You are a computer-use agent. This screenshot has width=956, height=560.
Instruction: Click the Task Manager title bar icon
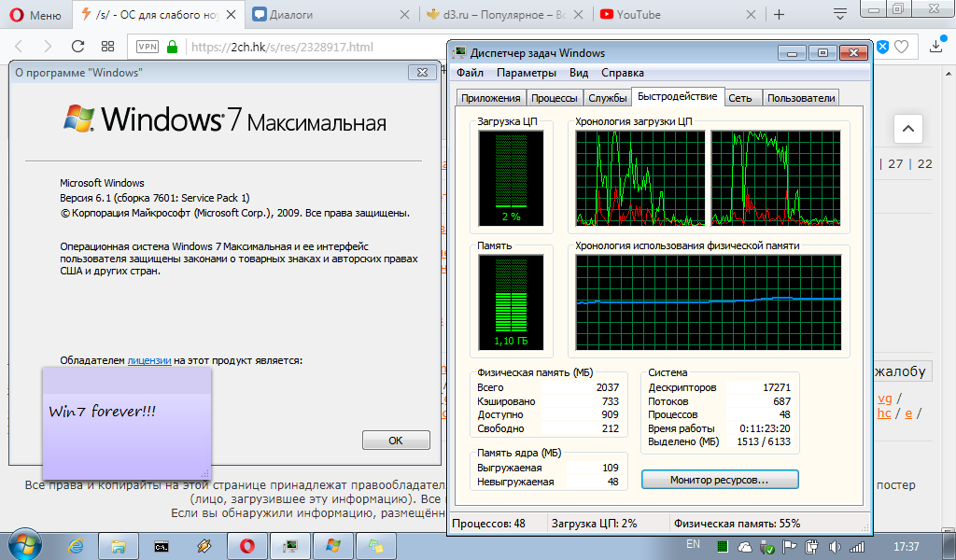(459, 53)
